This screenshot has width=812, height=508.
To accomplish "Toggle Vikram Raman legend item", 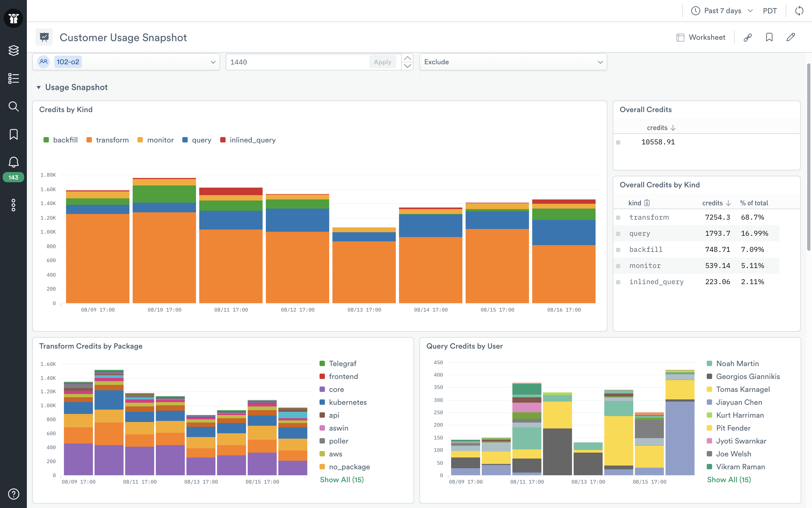I will click(735, 467).
